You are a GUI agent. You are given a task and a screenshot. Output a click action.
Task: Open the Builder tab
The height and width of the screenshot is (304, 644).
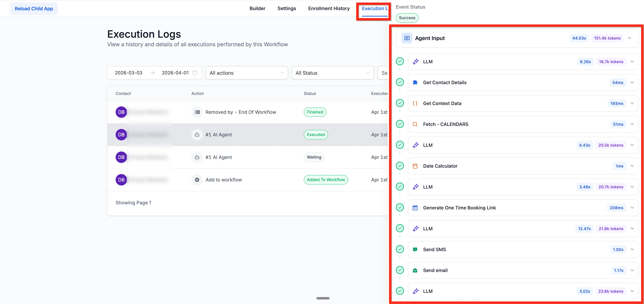click(257, 8)
